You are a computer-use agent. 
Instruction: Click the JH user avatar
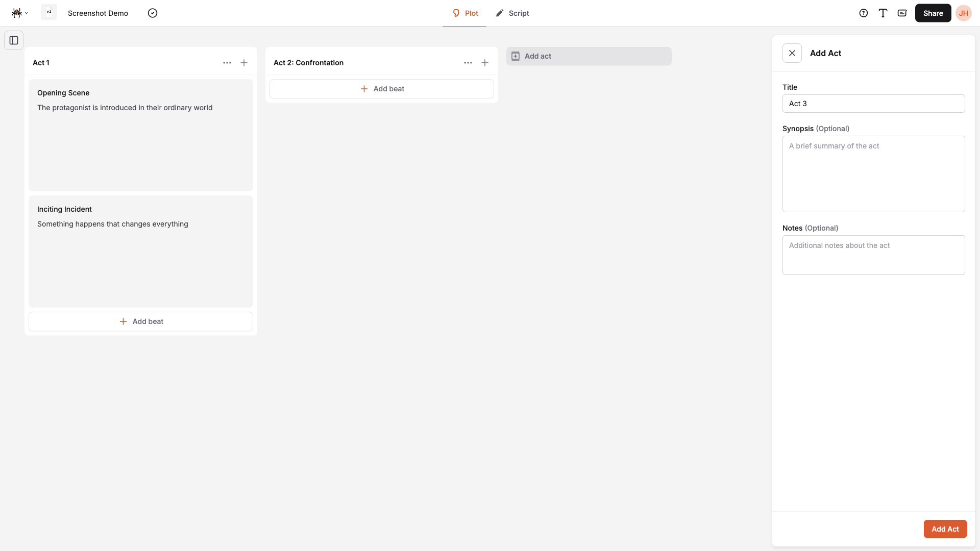click(x=964, y=13)
